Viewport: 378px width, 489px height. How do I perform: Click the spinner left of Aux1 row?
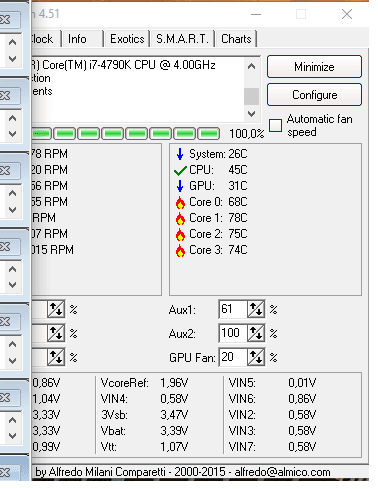(x=56, y=309)
